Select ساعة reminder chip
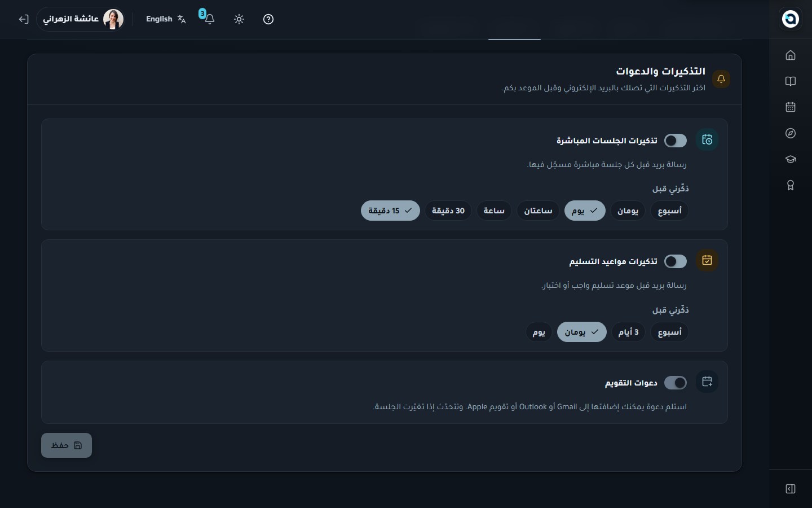Viewport: 812px width, 508px height. click(x=494, y=211)
